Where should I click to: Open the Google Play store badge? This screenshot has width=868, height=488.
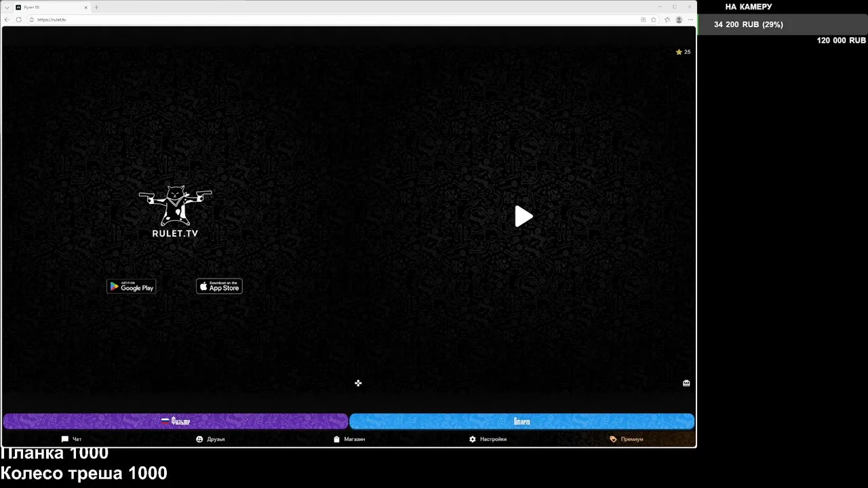[132, 287]
